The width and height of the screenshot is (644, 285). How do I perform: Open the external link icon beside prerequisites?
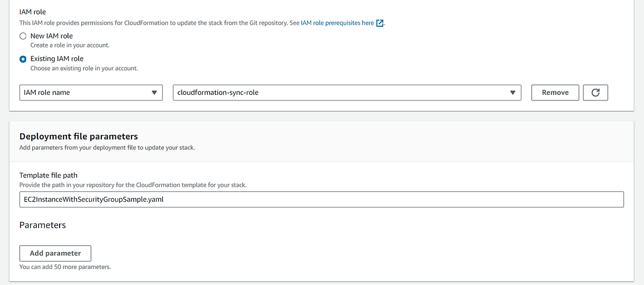coord(380,23)
